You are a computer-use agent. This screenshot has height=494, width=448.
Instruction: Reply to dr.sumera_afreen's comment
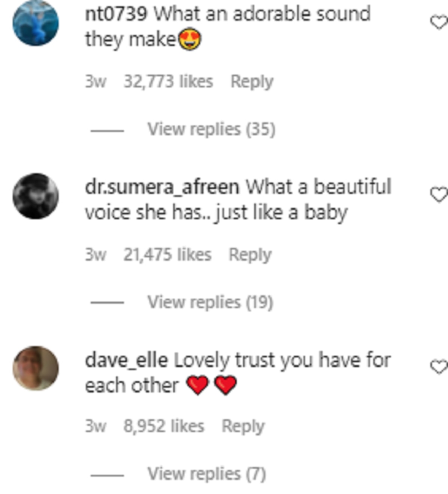(x=250, y=255)
